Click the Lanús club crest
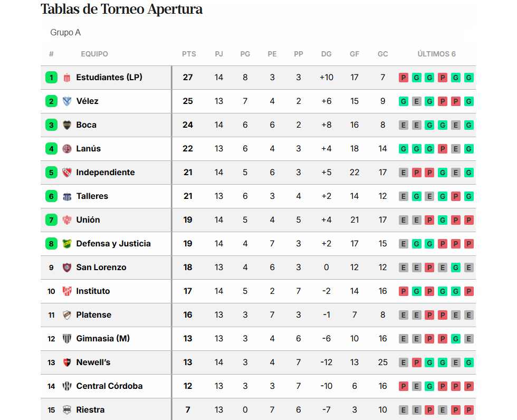 [x=67, y=149]
